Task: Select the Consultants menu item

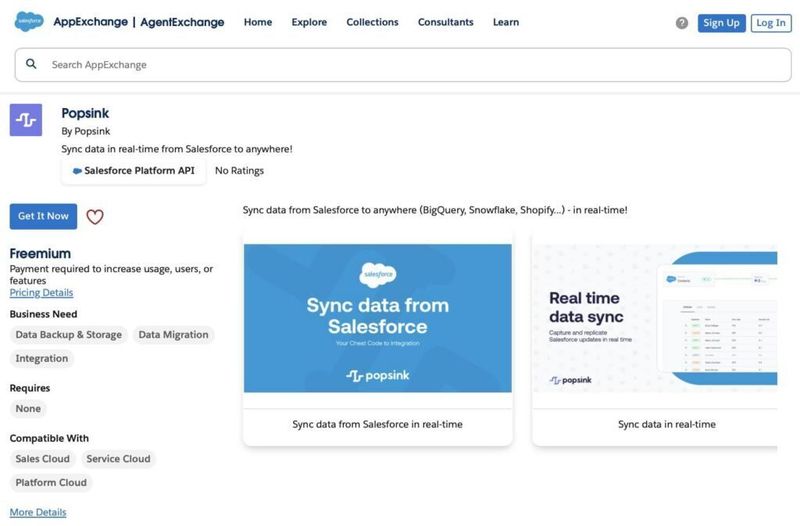Action: point(446,22)
